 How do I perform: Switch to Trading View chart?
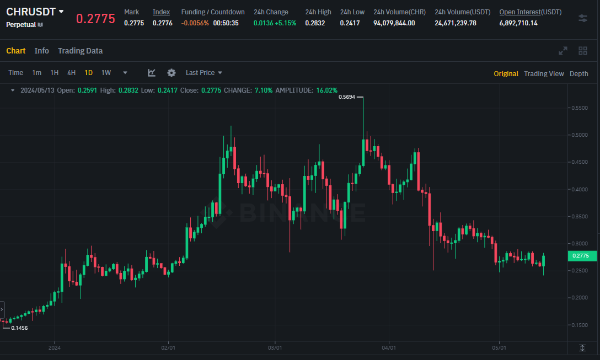click(543, 73)
